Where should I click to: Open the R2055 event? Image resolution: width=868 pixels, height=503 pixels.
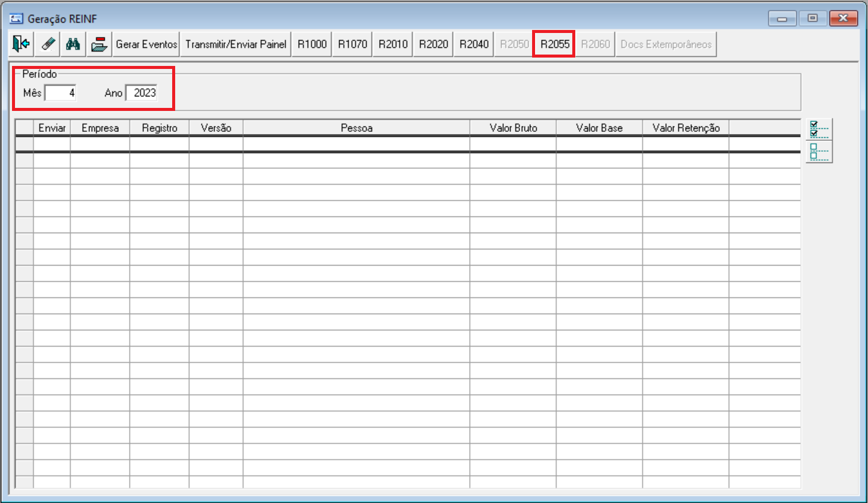coord(555,44)
